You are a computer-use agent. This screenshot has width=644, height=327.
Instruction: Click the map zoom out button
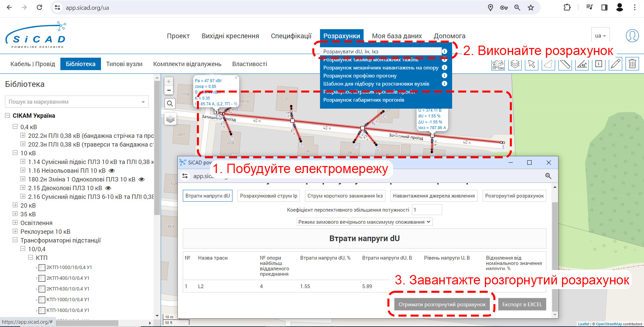169,90
